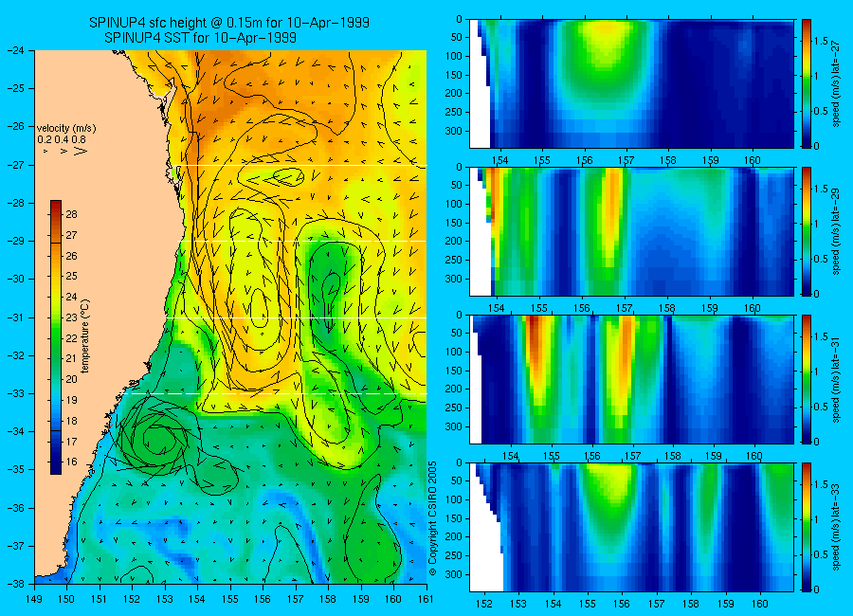
Task: Click the 'speed (m/s) lat=-31' axis label
Action: tap(837, 379)
